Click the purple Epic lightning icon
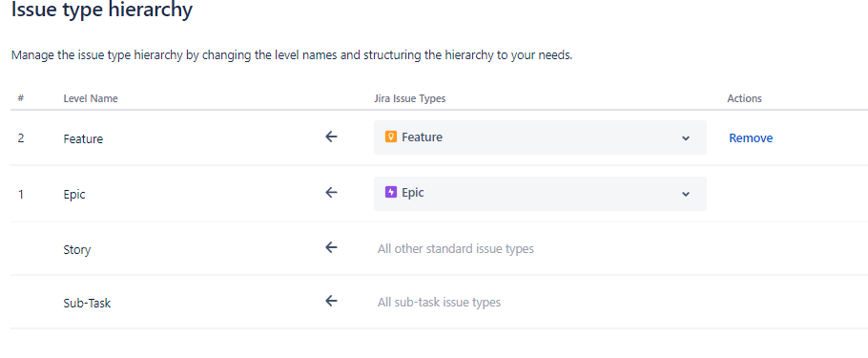Screen dimensions: 868x358 [x=391, y=192]
